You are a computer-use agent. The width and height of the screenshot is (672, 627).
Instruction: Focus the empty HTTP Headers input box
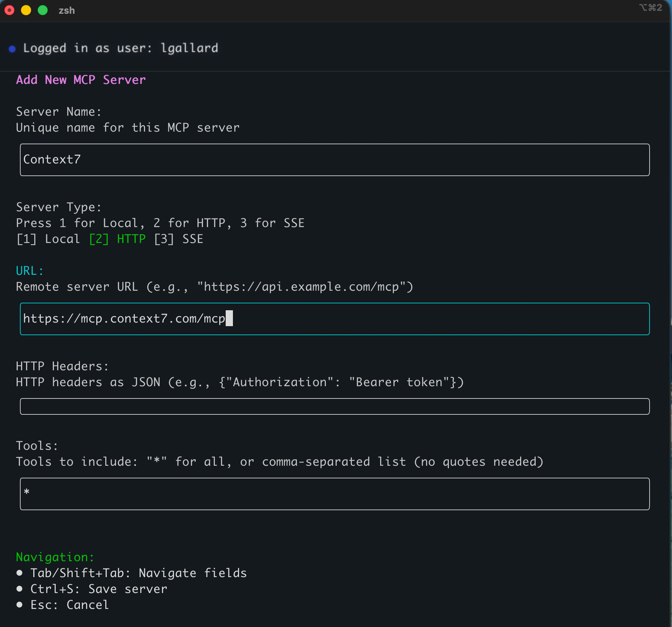(335, 406)
